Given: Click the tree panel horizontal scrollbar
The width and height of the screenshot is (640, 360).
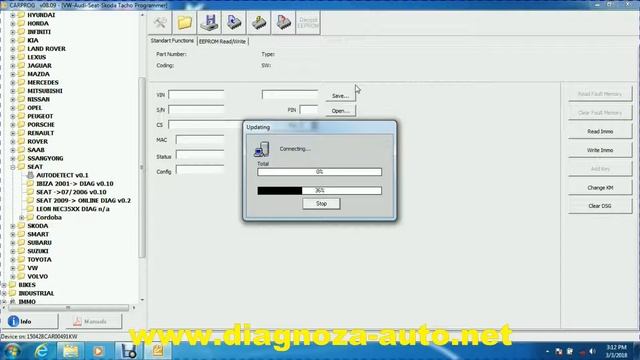Looking at the screenshot, I should pos(68,308).
